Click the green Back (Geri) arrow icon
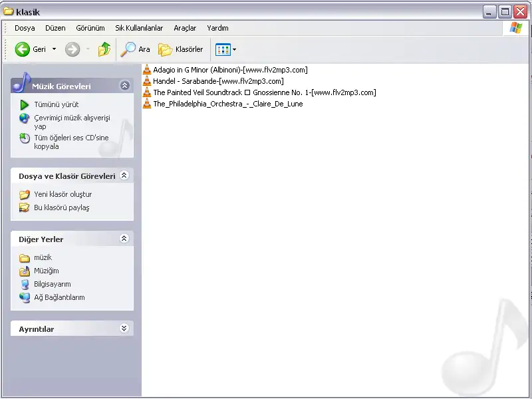This screenshot has height=399, width=532. point(22,49)
